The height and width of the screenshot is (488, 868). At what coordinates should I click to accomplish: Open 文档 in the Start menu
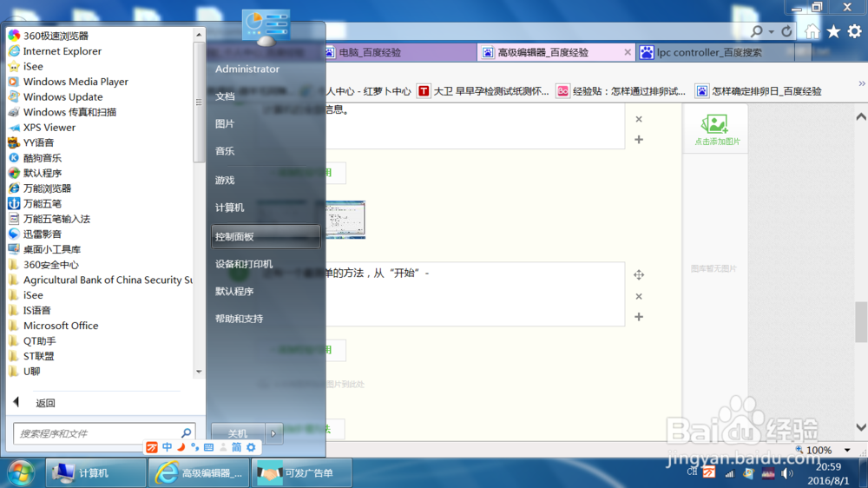[x=225, y=96]
